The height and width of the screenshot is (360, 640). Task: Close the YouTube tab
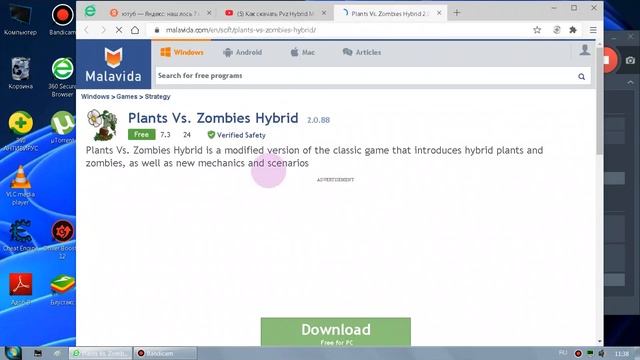324,13
